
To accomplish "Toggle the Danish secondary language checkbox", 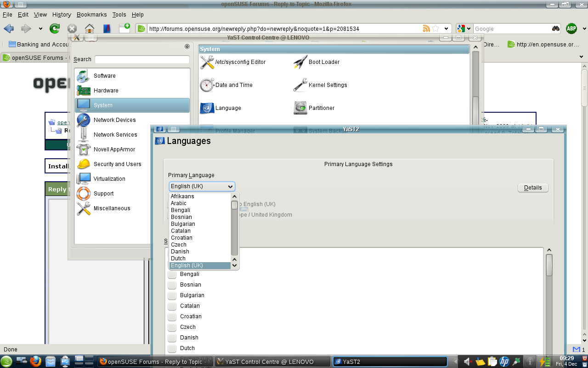I will (x=172, y=338).
